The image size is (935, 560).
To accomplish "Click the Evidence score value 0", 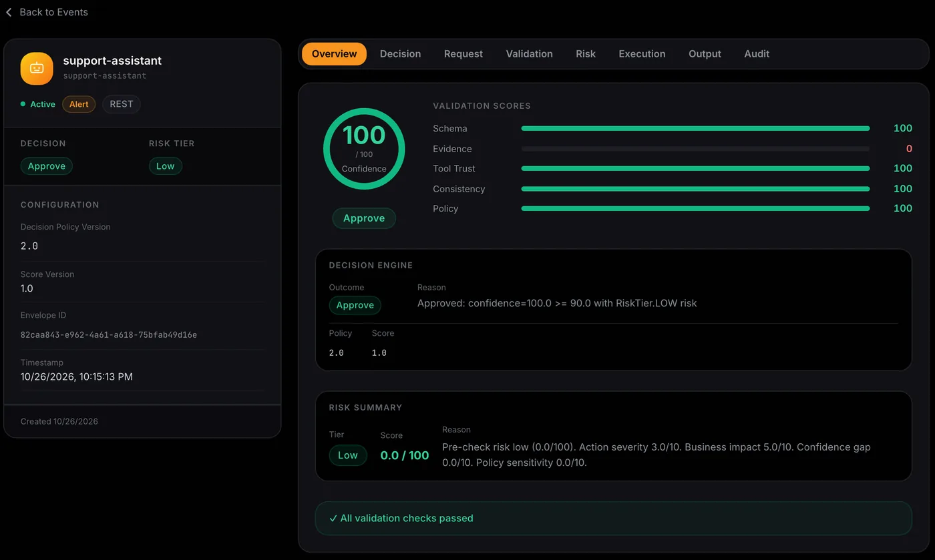I will 909,149.
